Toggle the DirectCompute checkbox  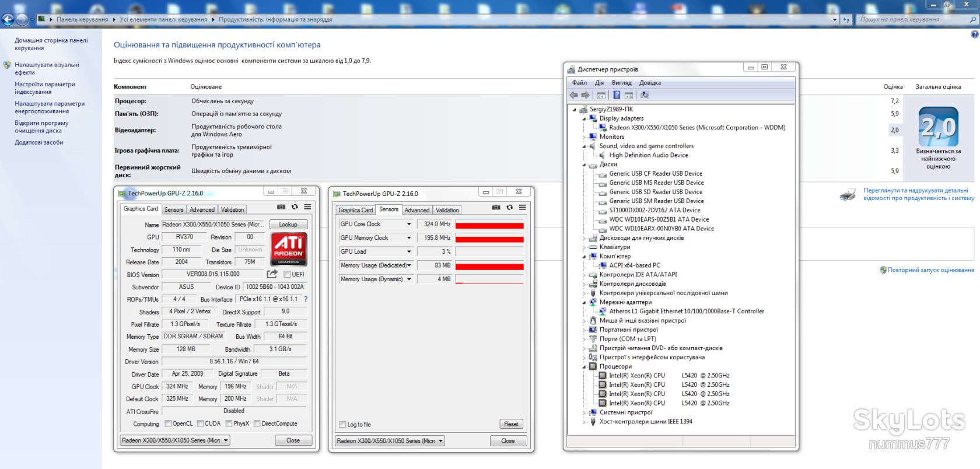click(x=257, y=424)
